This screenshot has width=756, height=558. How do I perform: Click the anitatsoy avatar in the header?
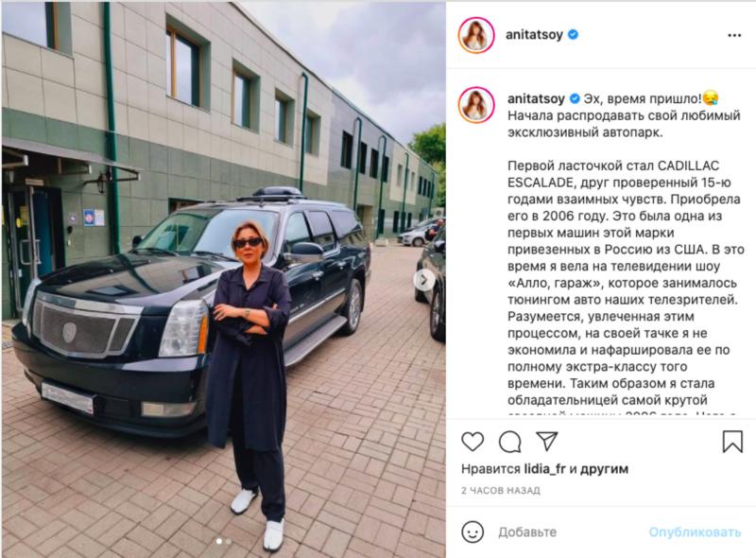click(x=476, y=35)
